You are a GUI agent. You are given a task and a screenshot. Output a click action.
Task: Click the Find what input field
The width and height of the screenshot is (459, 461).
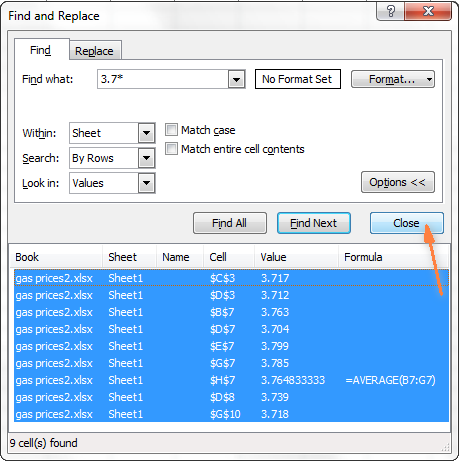[x=163, y=79]
